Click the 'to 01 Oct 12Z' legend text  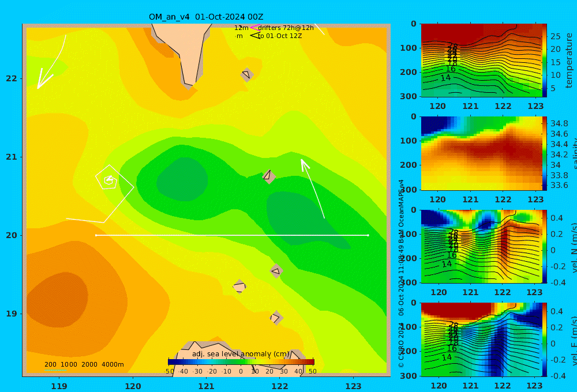[280, 36]
